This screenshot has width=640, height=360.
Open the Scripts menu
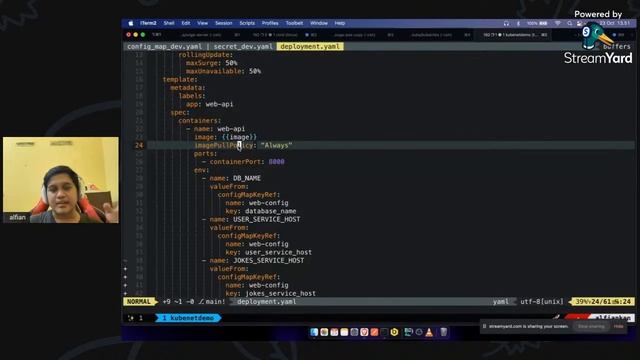pyautogui.click(x=247, y=23)
